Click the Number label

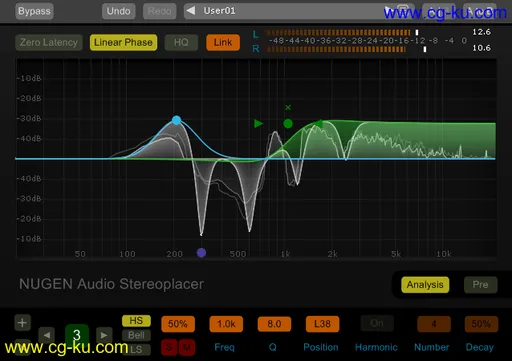pos(432,347)
